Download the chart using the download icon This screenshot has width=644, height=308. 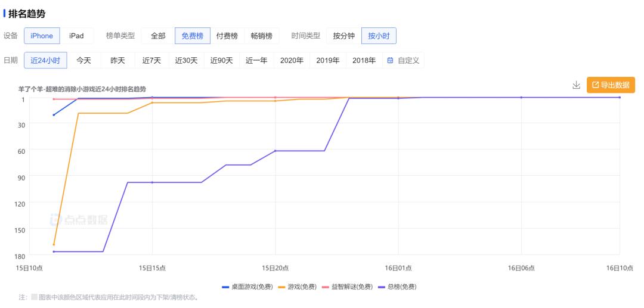[576, 85]
